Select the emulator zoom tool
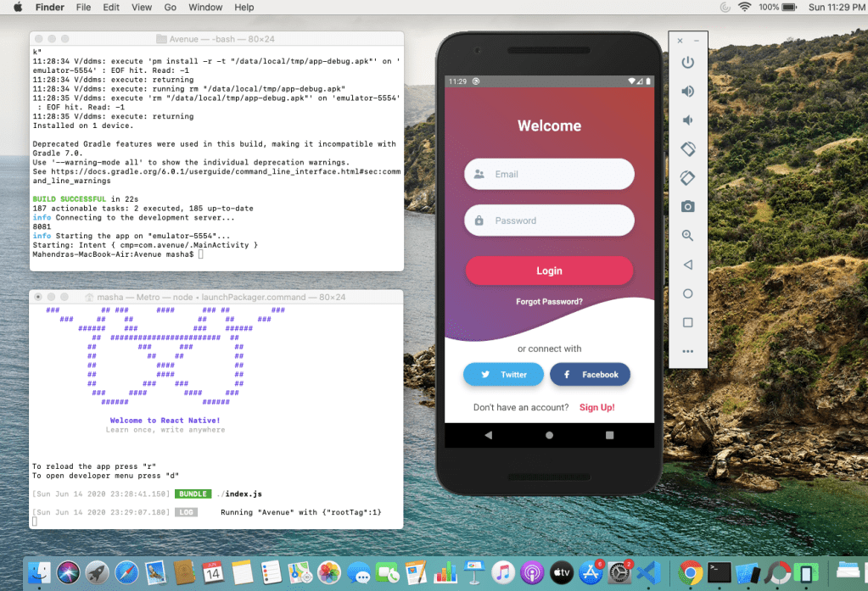 (x=687, y=236)
